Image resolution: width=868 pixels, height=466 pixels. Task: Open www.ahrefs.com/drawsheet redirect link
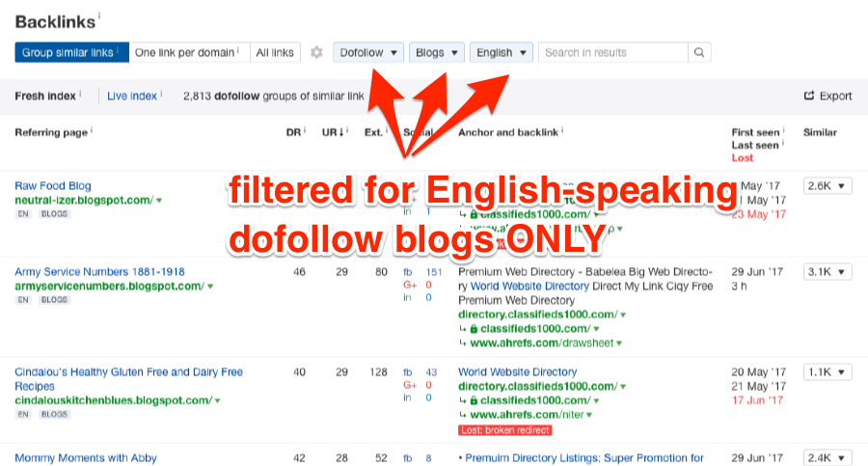pos(541,343)
